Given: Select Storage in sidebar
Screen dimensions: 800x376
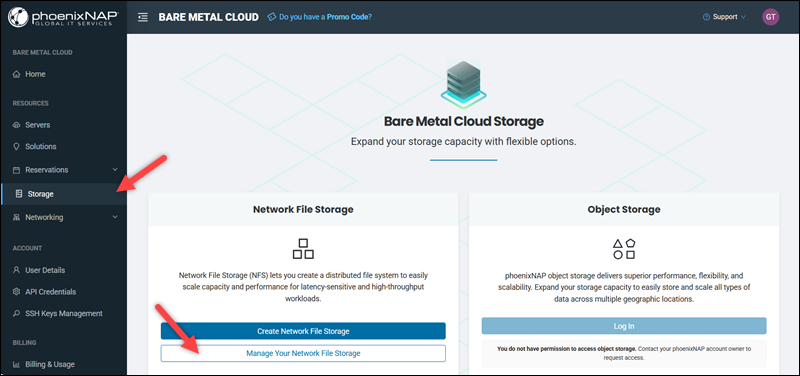Looking at the screenshot, I should click(x=63, y=194).
